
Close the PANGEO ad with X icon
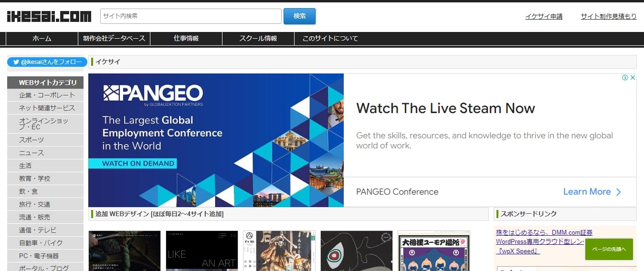(633, 78)
